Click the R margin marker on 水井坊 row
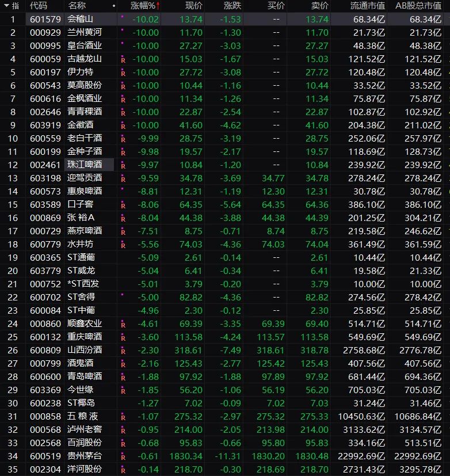This screenshot has width=450, height=476. pyautogui.click(x=123, y=245)
